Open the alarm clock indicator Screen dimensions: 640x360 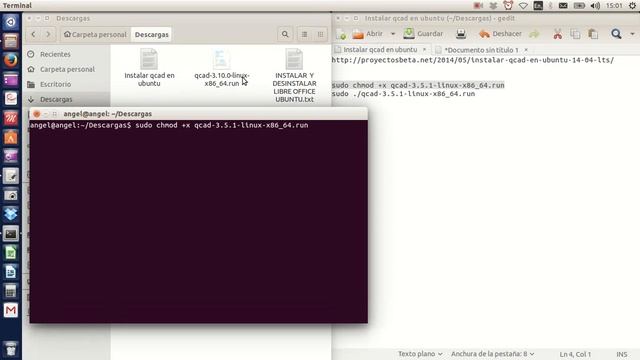(508, 6)
